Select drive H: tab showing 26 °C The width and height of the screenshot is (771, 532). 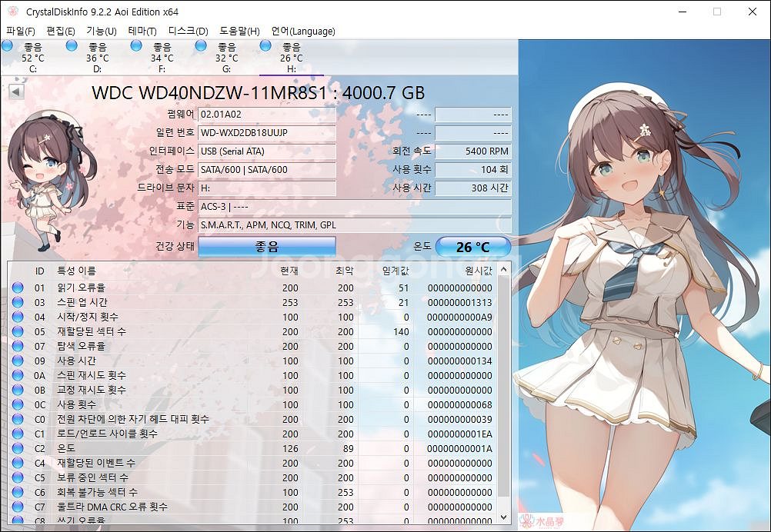[x=291, y=58]
